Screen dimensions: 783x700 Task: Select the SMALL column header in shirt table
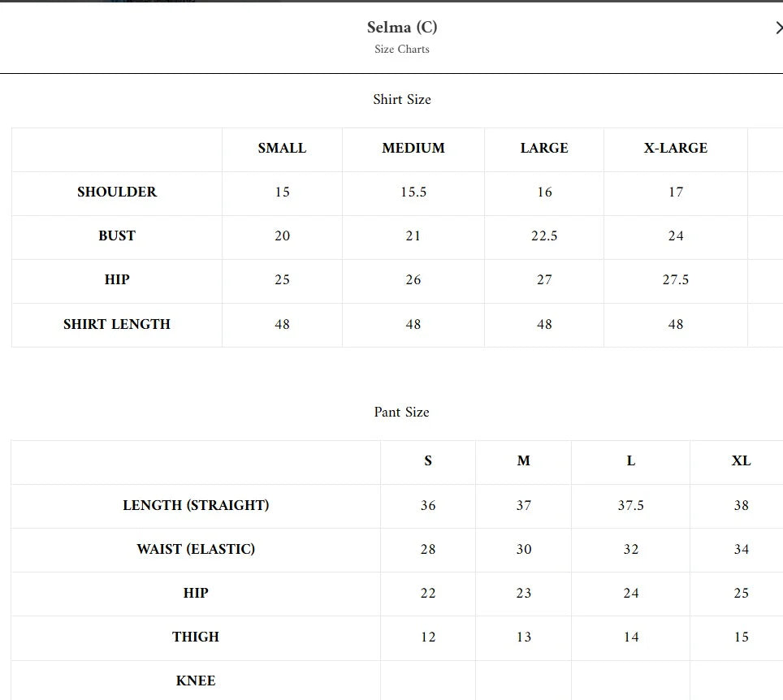coord(282,148)
